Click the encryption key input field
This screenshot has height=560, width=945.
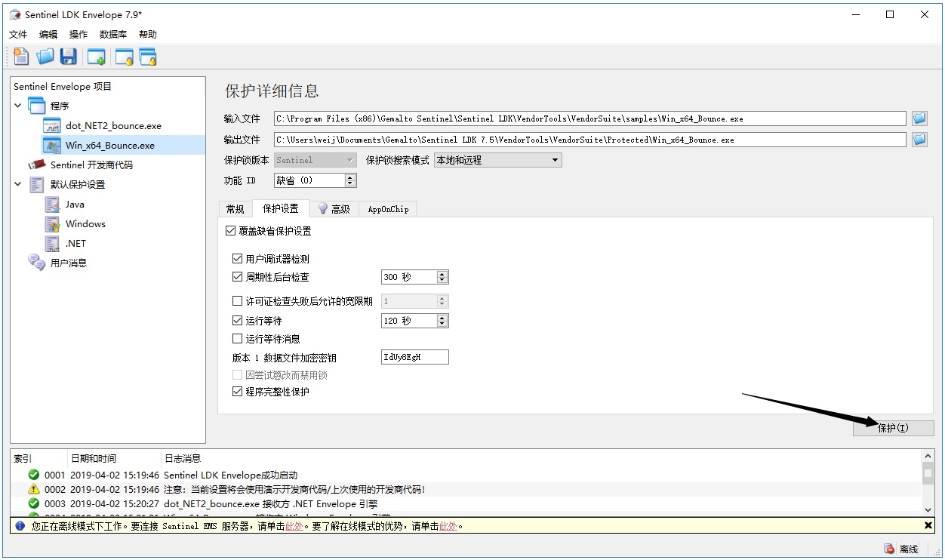[x=414, y=357]
